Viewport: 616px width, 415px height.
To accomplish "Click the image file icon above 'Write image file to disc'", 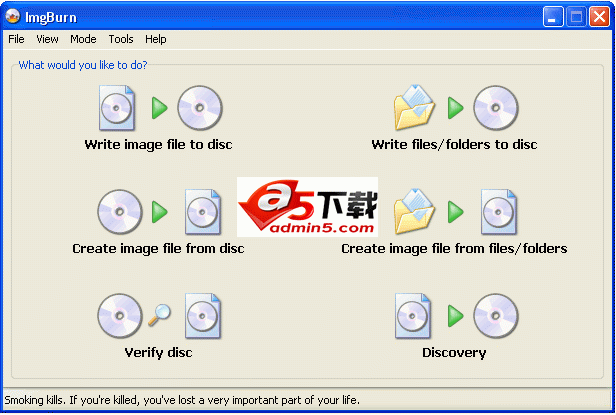I will [x=117, y=108].
